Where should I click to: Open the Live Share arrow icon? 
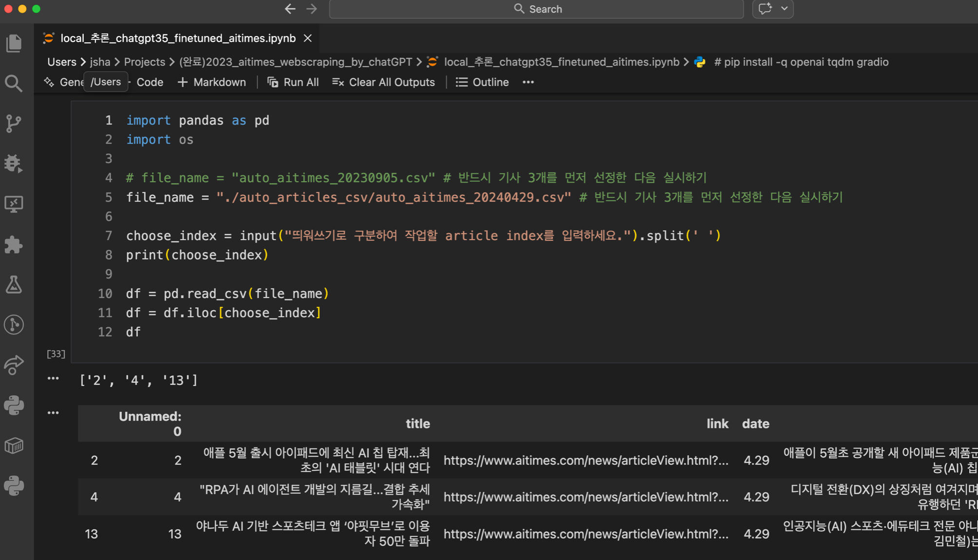tap(14, 365)
